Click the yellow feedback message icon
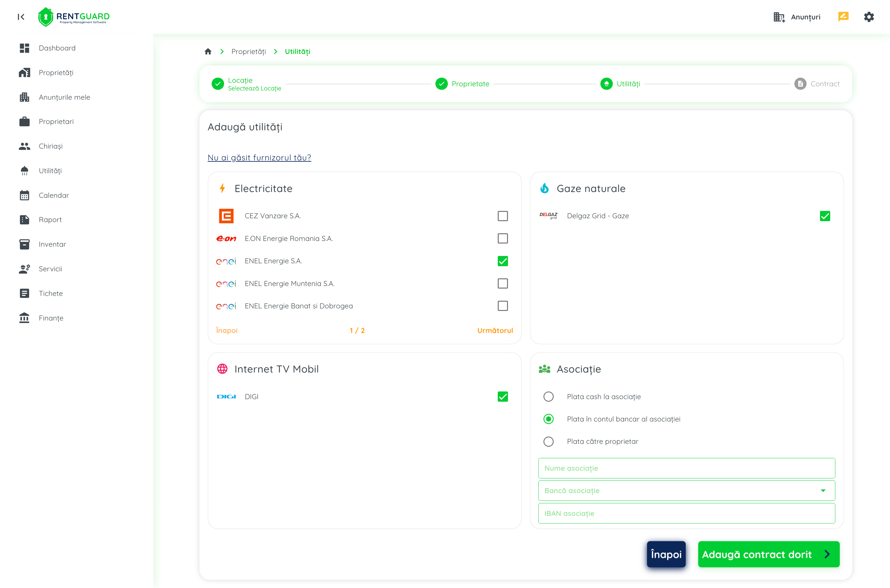The height and width of the screenshot is (588, 890). (843, 17)
